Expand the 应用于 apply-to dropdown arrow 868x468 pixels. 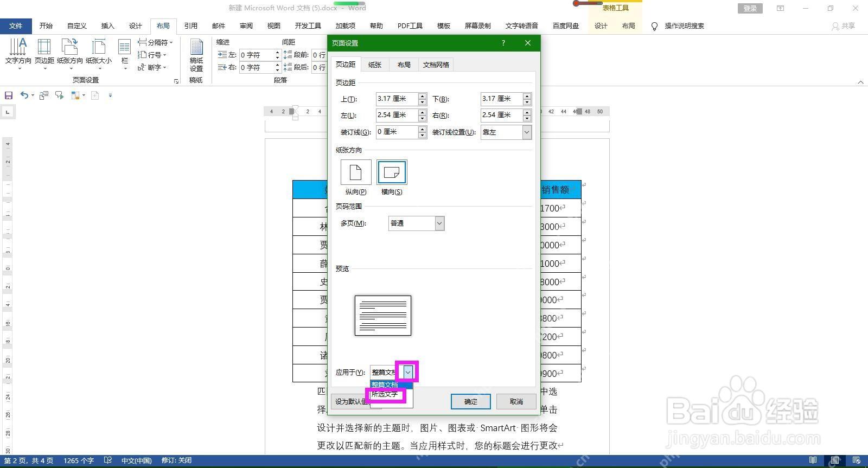[407, 372]
